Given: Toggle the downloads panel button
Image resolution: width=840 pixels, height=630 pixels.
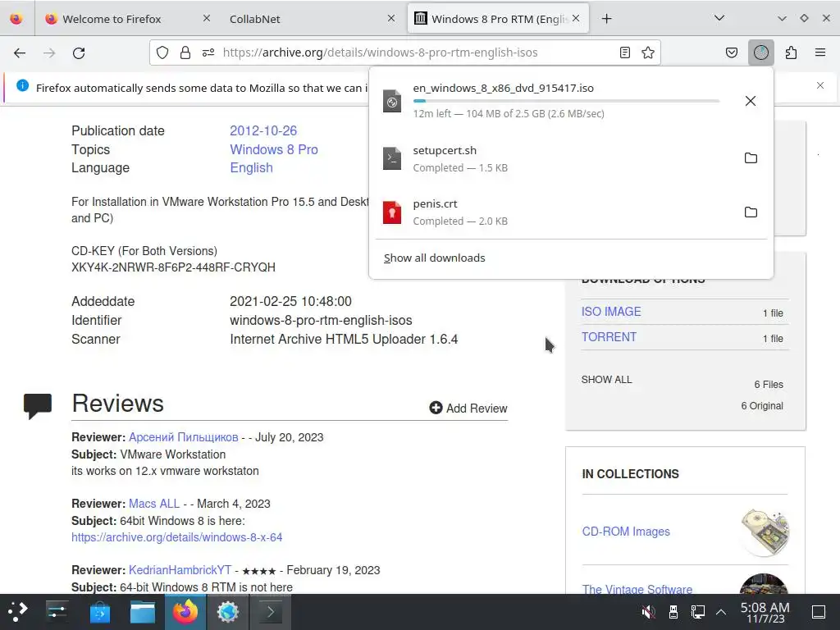Looking at the screenshot, I should [760, 52].
